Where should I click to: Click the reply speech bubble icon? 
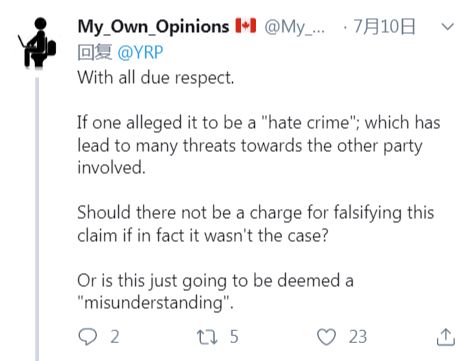tap(88, 337)
